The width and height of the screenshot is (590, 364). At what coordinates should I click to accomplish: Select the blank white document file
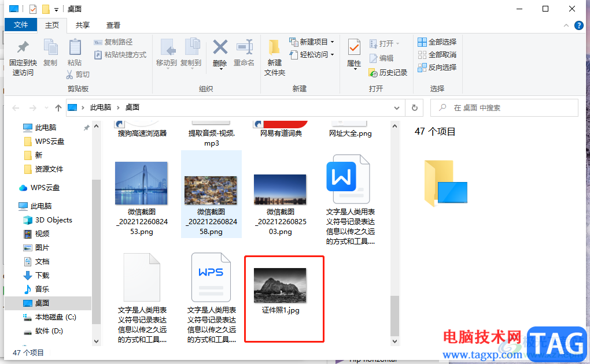point(142,277)
